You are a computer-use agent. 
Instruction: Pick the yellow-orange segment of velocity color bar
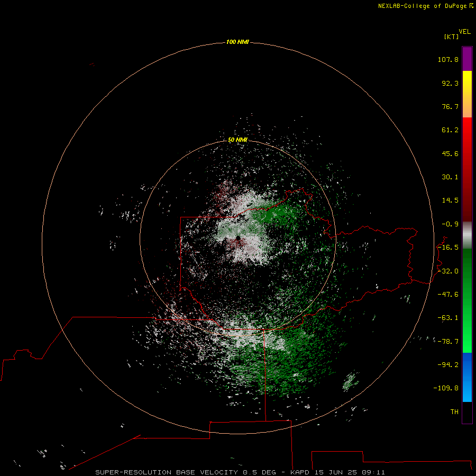pos(467,94)
